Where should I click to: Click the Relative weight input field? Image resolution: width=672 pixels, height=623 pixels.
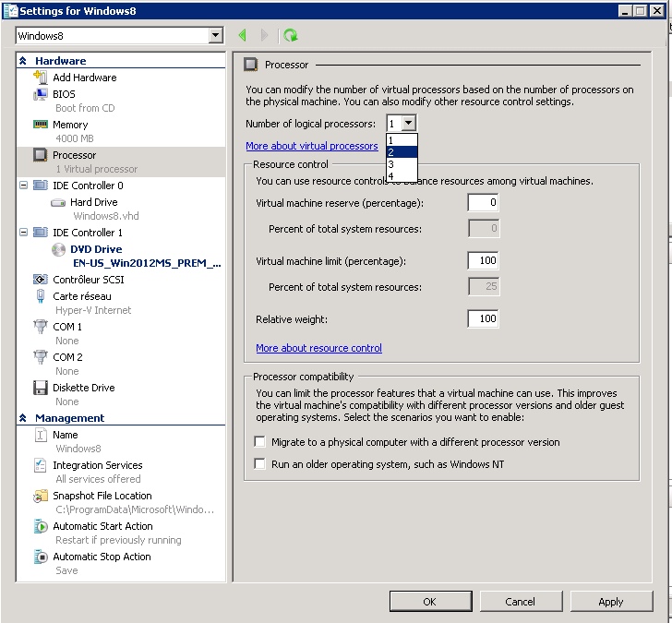[483, 318]
